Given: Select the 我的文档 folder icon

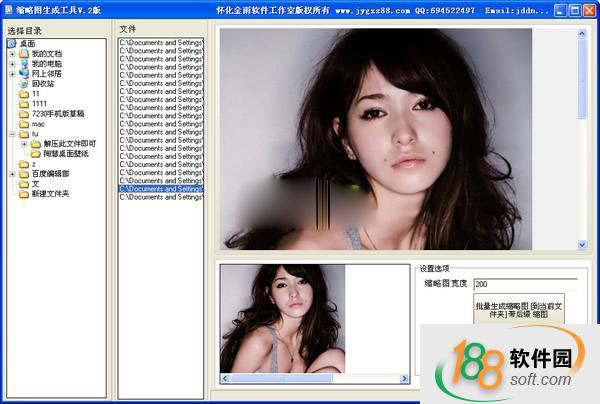Looking at the screenshot, I should coord(23,53).
